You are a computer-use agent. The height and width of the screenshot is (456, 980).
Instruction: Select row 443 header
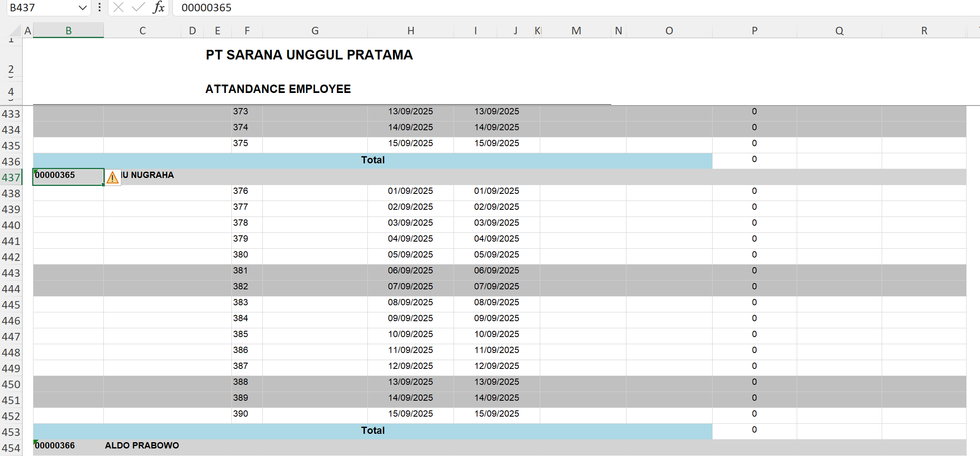11,273
